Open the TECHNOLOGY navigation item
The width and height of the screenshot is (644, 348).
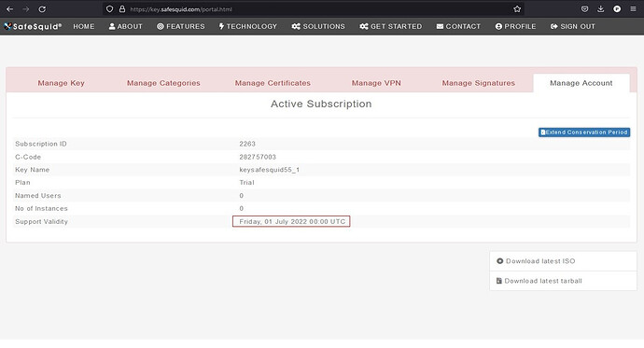248,26
